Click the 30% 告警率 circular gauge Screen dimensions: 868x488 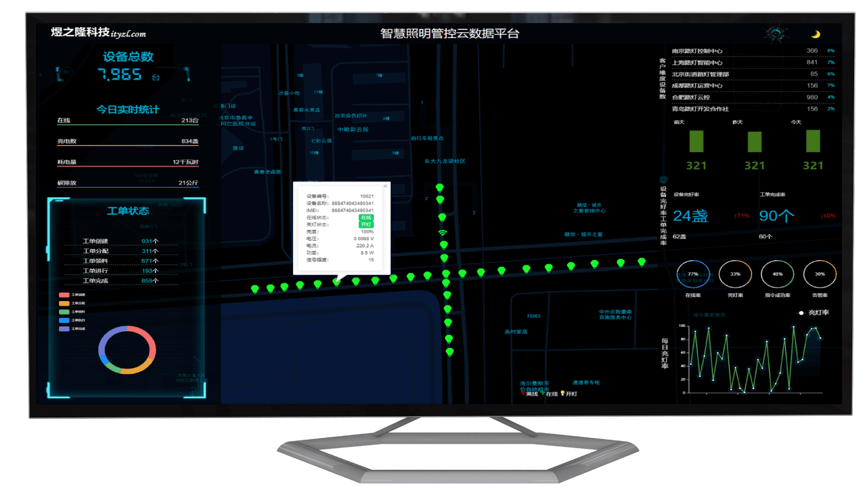(820, 274)
